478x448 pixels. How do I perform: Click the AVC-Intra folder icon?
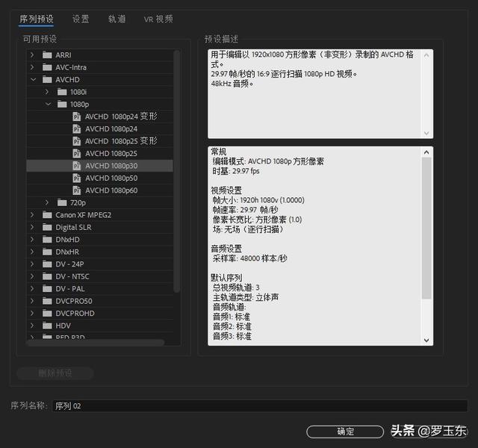(x=47, y=67)
